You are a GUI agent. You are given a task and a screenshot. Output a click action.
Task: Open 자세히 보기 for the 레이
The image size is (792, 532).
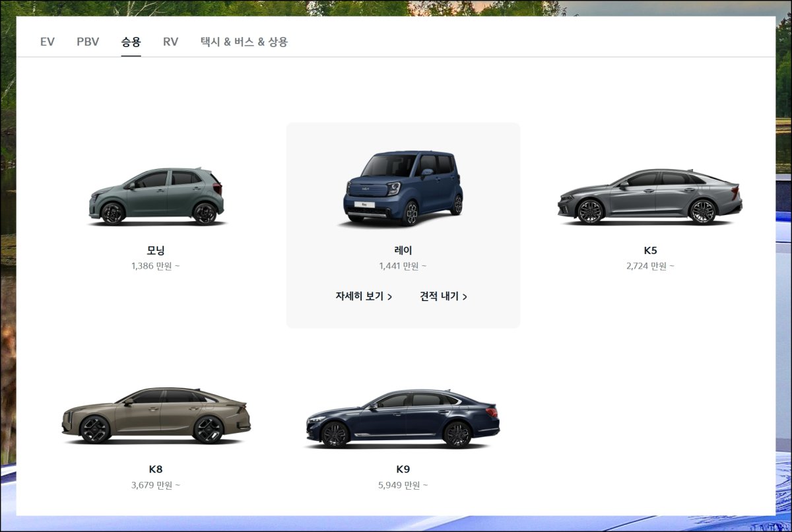[364, 296]
